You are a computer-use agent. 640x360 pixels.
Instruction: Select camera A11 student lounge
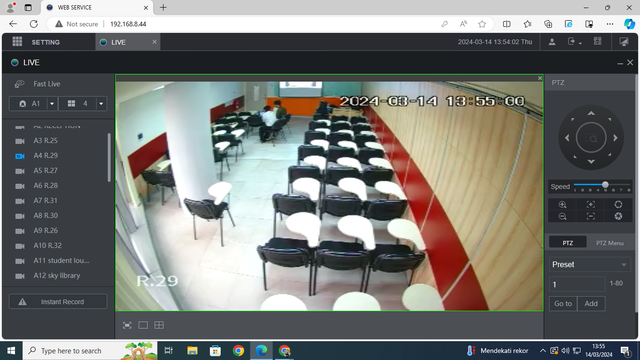(x=61, y=260)
